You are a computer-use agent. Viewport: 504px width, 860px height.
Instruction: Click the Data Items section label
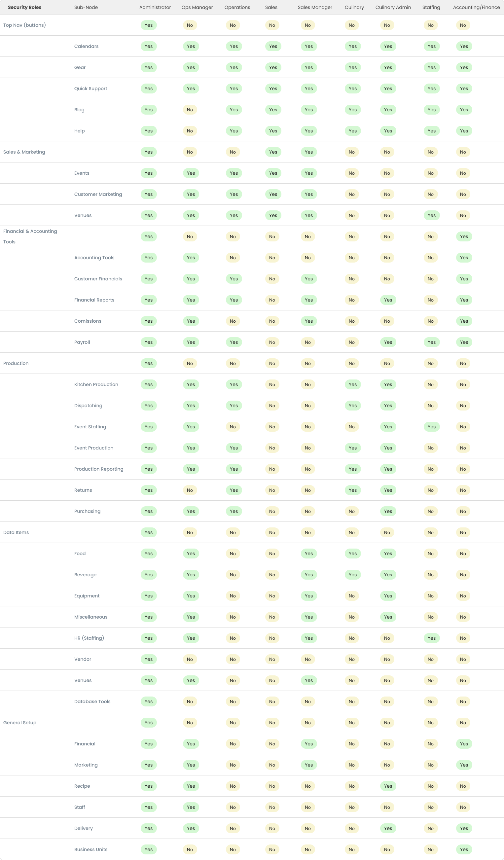(x=16, y=532)
